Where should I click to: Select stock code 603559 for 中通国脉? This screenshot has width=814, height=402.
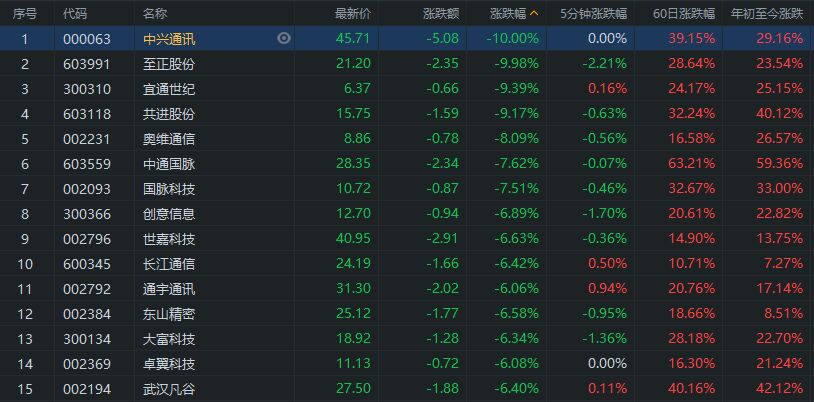click(86, 163)
